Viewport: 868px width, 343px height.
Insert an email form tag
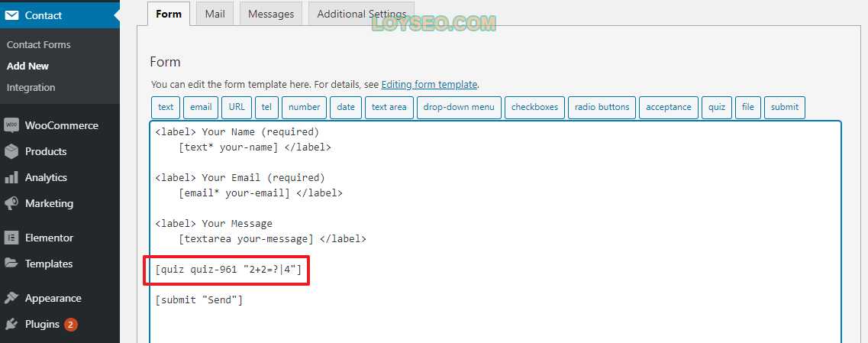pyautogui.click(x=201, y=108)
